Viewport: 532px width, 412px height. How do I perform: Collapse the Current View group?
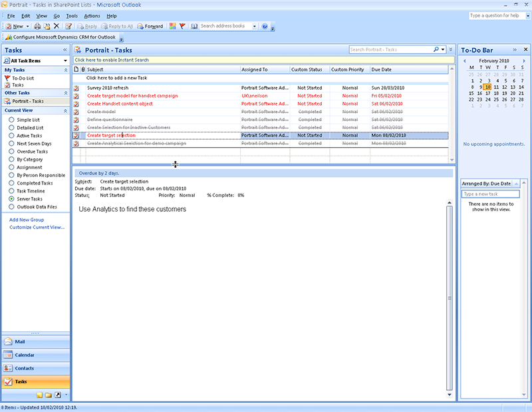click(x=65, y=110)
